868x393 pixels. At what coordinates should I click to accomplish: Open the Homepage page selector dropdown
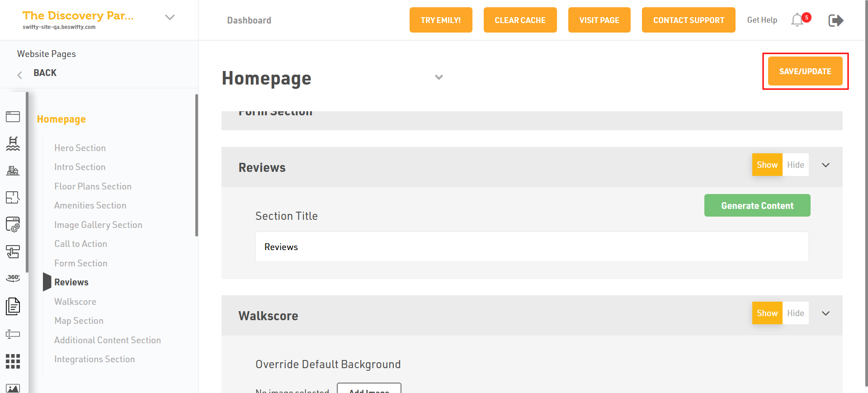[439, 77]
